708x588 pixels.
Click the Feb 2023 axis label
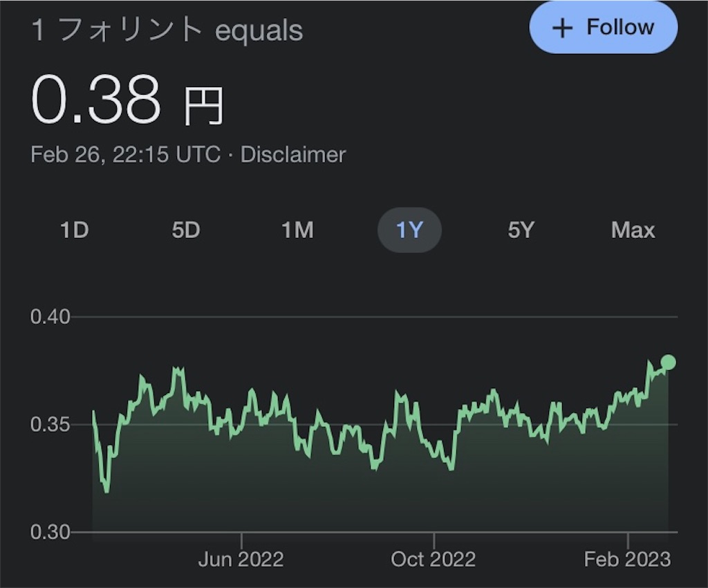[627, 559]
